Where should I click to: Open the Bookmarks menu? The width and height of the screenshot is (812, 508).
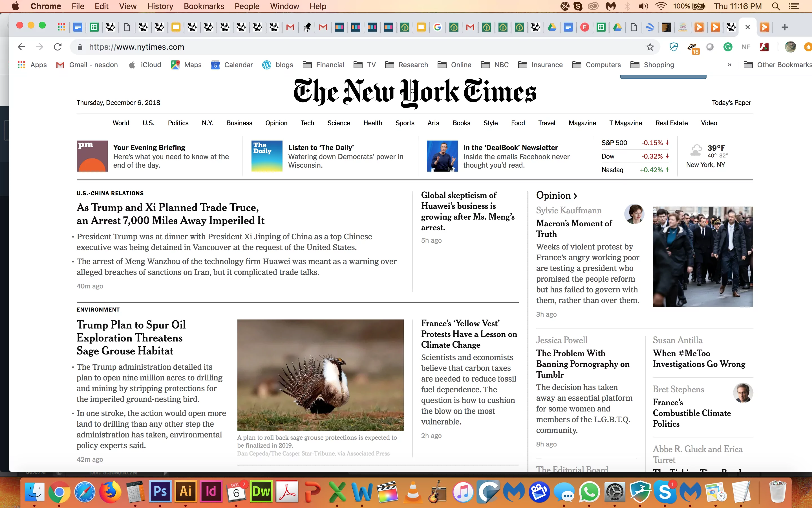pyautogui.click(x=204, y=6)
